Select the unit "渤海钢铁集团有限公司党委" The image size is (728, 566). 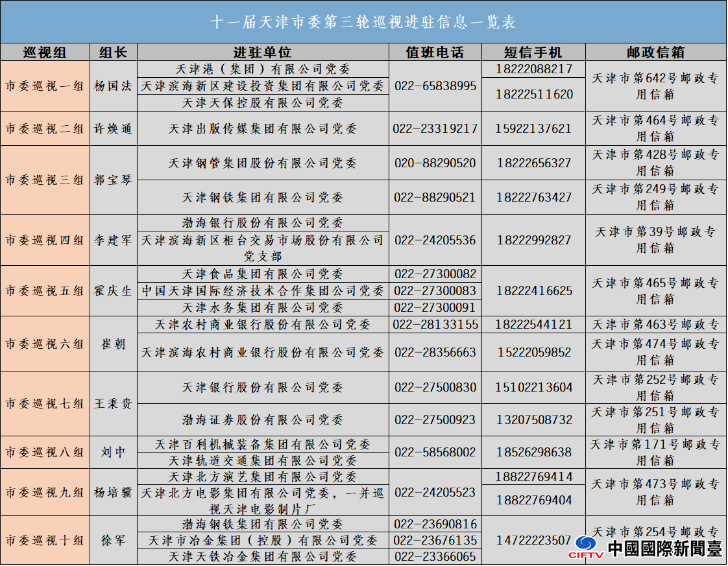point(263,525)
